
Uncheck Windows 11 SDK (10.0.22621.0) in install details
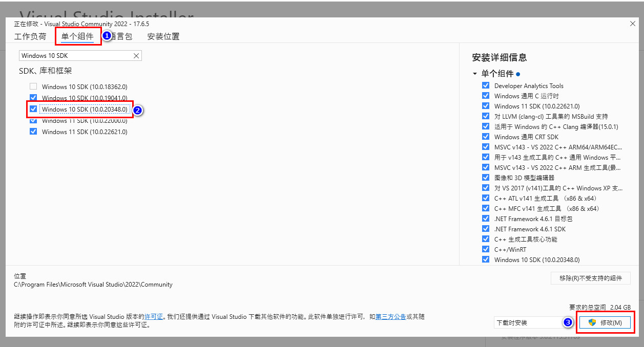pyautogui.click(x=486, y=106)
